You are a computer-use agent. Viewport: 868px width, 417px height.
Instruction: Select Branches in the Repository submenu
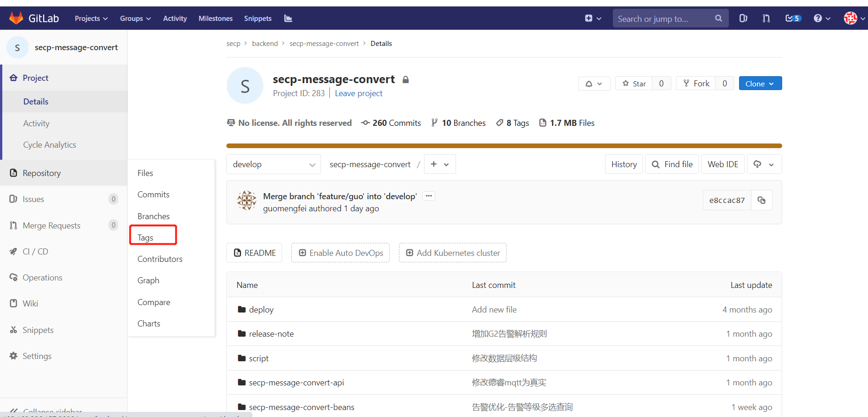coord(154,216)
